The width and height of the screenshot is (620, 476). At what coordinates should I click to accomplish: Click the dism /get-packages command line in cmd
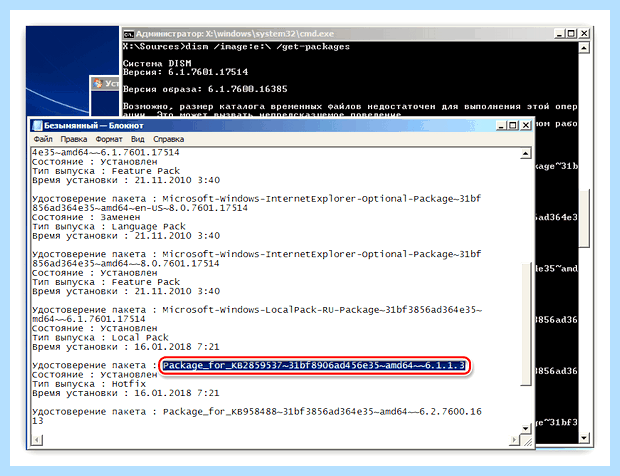click(x=236, y=47)
